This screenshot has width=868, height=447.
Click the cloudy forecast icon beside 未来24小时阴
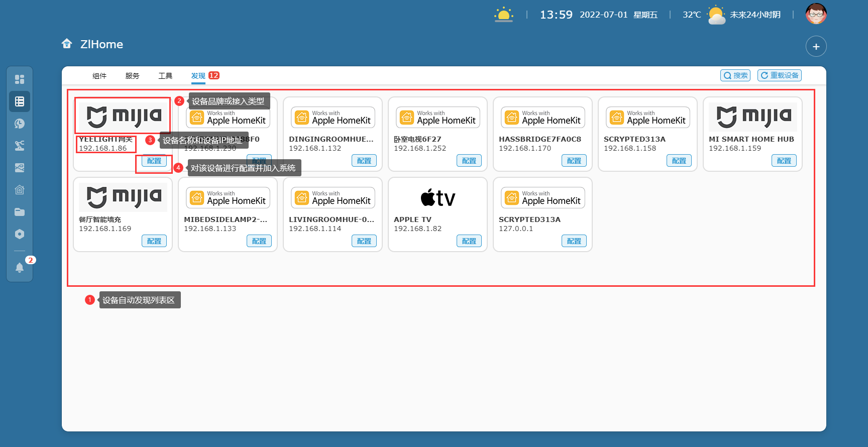click(716, 15)
